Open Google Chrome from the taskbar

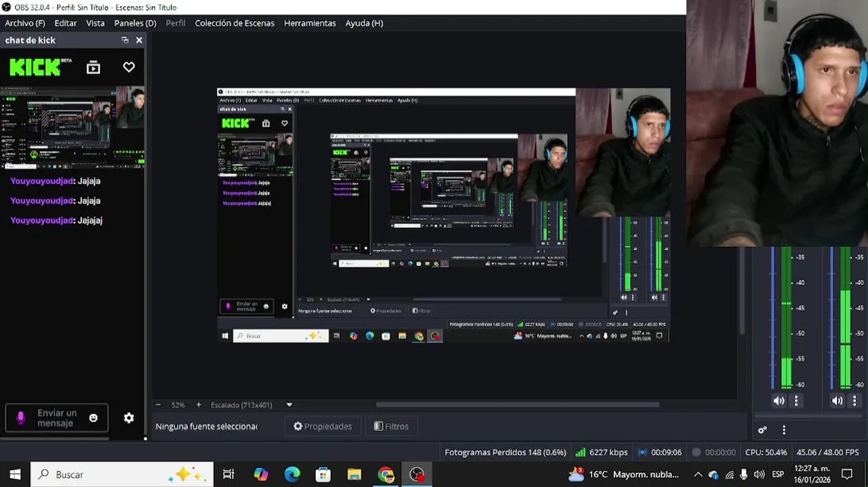click(x=386, y=474)
